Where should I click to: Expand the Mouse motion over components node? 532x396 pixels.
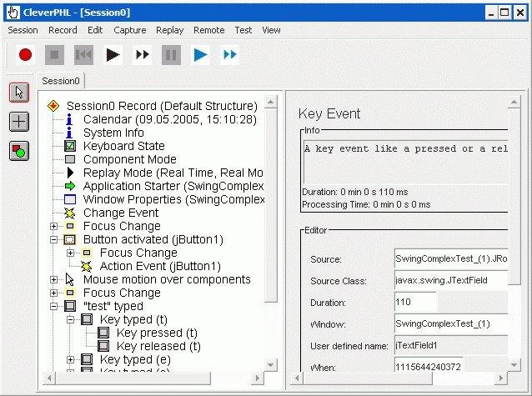coord(53,279)
